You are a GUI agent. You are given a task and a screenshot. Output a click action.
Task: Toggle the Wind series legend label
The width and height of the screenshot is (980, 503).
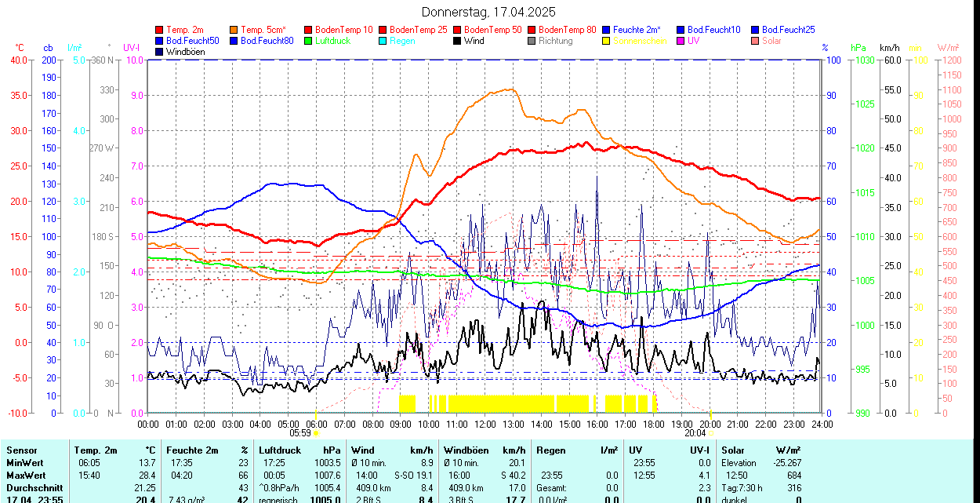pyautogui.click(x=474, y=41)
